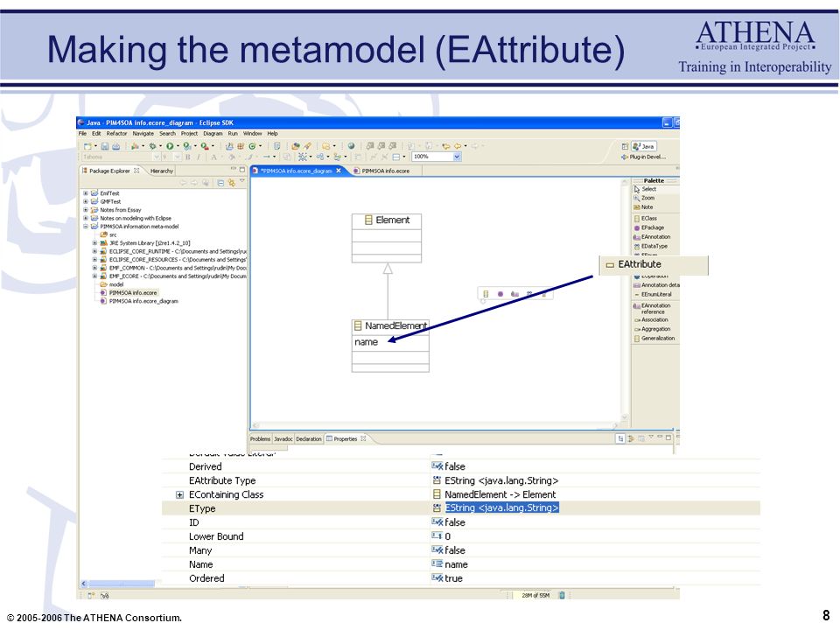
Task: Click the Bold formatting icon
Action: (x=187, y=157)
